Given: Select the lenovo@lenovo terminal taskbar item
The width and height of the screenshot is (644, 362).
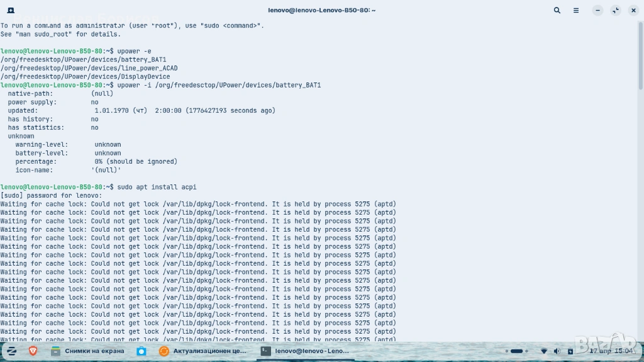Looking at the screenshot, I should tap(305, 351).
